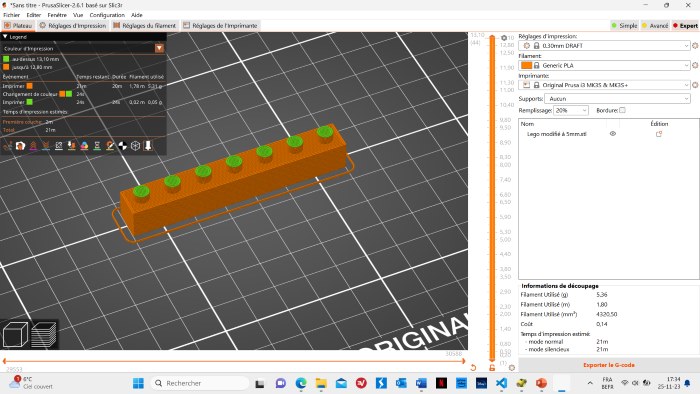Toggle shells display icon in legend

coord(135,146)
